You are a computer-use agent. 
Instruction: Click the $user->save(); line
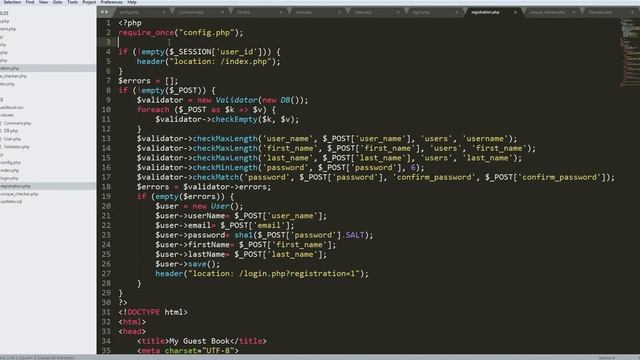pyautogui.click(x=187, y=264)
